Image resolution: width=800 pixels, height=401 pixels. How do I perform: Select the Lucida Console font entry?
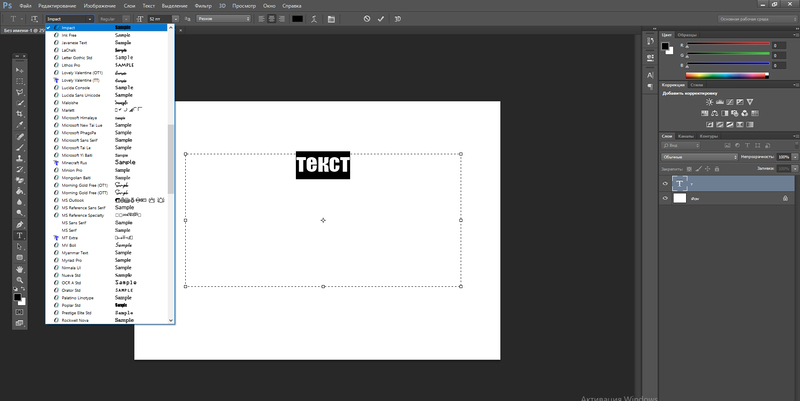[79, 88]
